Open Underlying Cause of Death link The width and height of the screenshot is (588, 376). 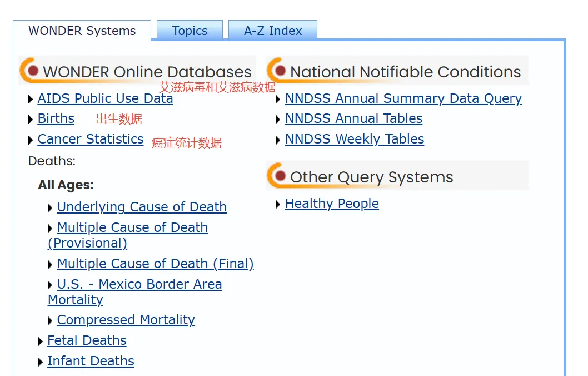point(142,207)
